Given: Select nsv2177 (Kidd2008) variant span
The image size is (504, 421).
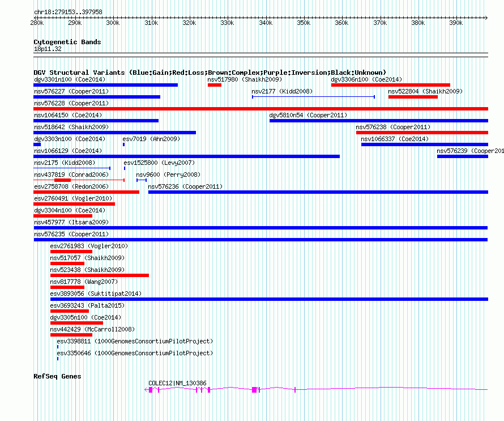Looking at the screenshot, I should pyautogui.click(x=313, y=97).
